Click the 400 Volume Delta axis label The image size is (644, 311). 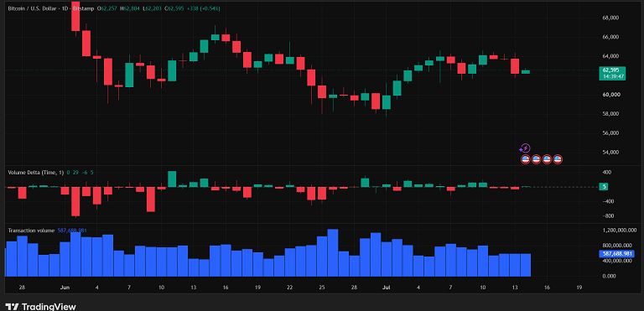(x=607, y=172)
